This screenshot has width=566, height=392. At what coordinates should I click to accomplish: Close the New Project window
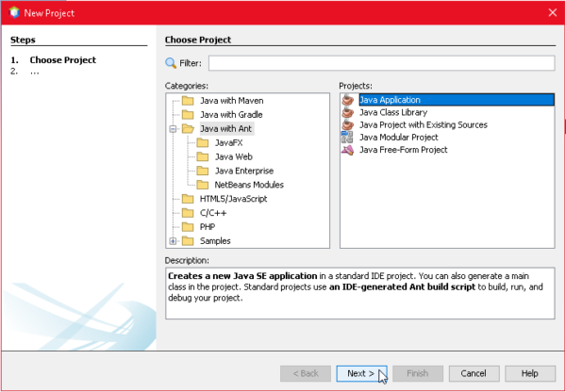[x=551, y=13]
